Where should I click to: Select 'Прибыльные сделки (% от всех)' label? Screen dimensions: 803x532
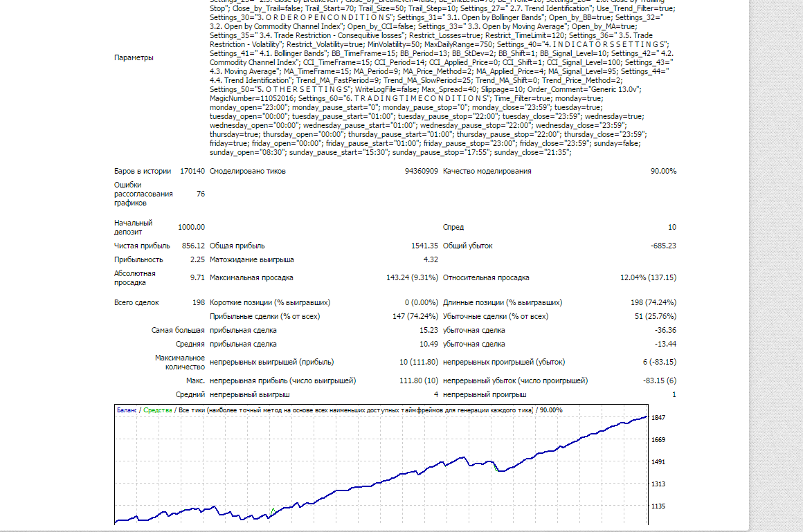264,316
